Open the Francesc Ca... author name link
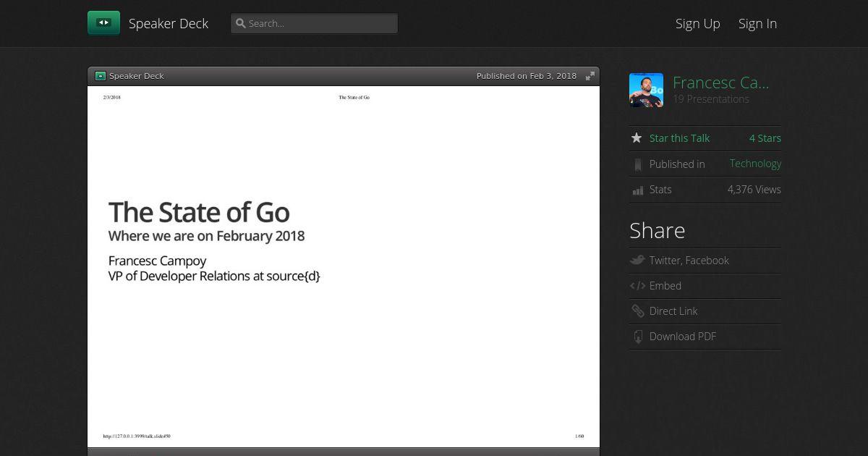The height and width of the screenshot is (456, 868). click(x=720, y=83)
